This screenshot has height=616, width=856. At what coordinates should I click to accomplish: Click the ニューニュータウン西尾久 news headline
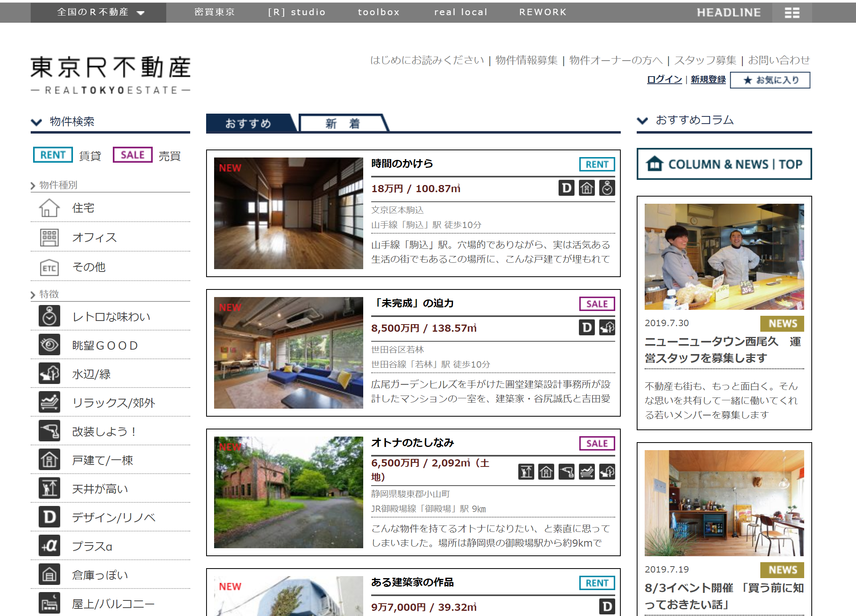[x=723, y=350]
